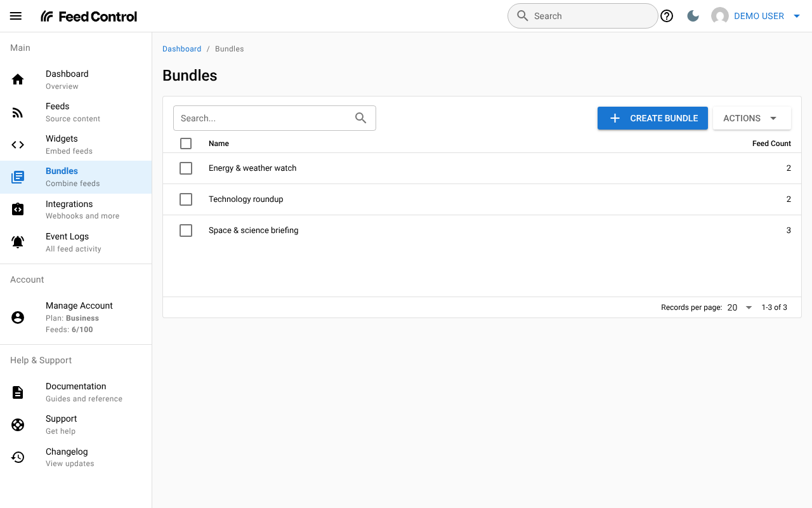Open the hamburger navigation menu

coord(16,16)
